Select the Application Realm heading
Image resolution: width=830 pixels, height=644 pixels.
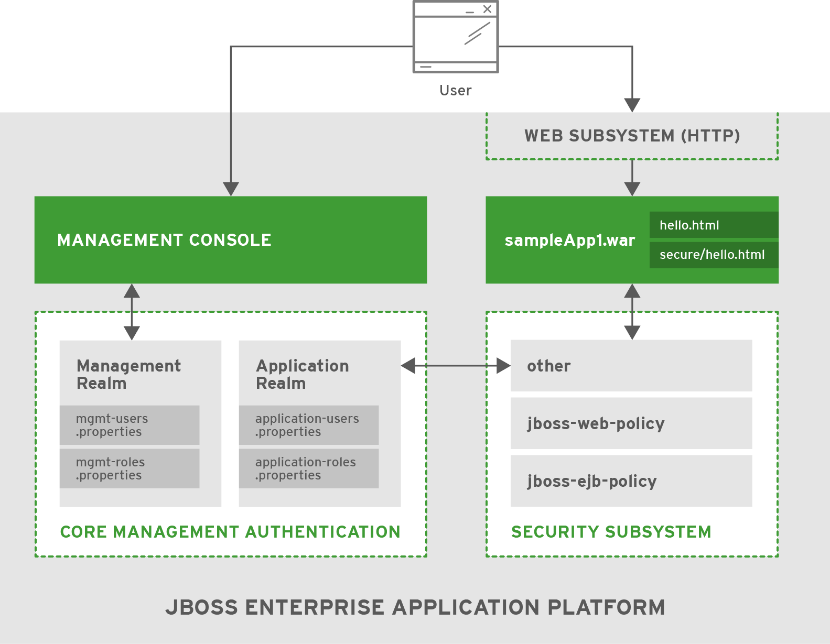[302, 374]
